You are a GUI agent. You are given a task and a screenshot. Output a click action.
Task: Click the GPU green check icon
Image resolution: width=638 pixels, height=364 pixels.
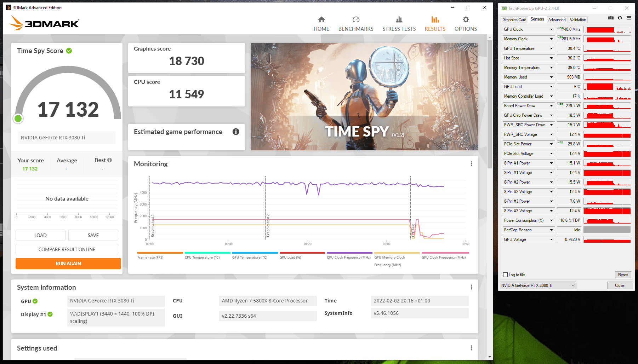coord(35,301)
